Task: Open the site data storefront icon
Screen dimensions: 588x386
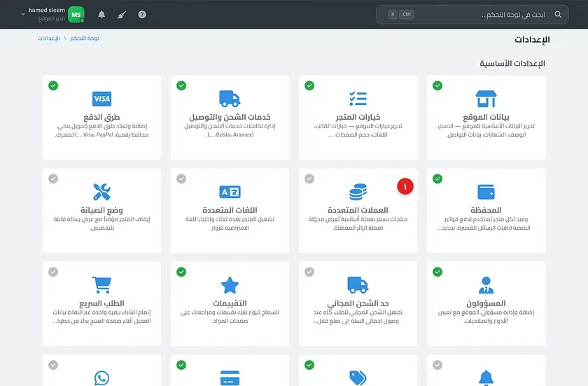Action: [x=486, y=99]
